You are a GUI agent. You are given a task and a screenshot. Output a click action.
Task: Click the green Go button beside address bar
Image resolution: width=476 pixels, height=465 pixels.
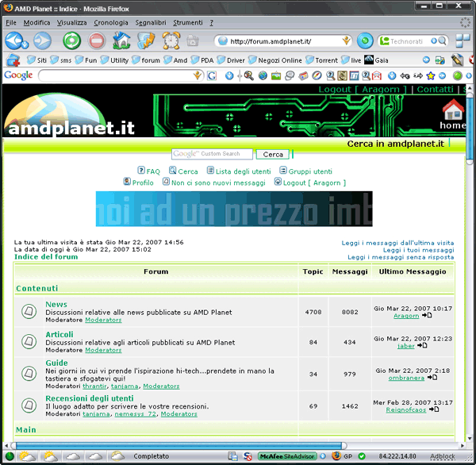pyautogui.click(x=365, y=40)
